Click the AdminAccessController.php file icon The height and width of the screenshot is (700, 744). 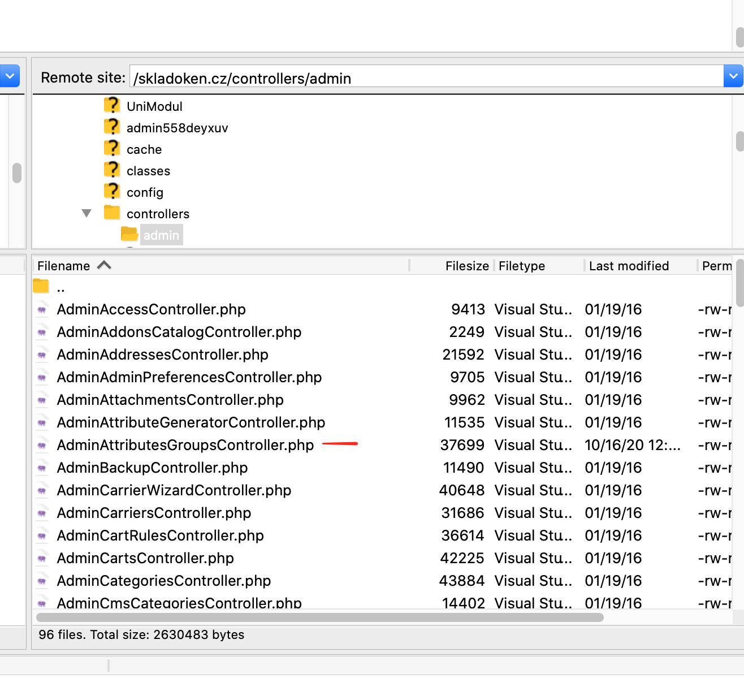click(42, 309)
